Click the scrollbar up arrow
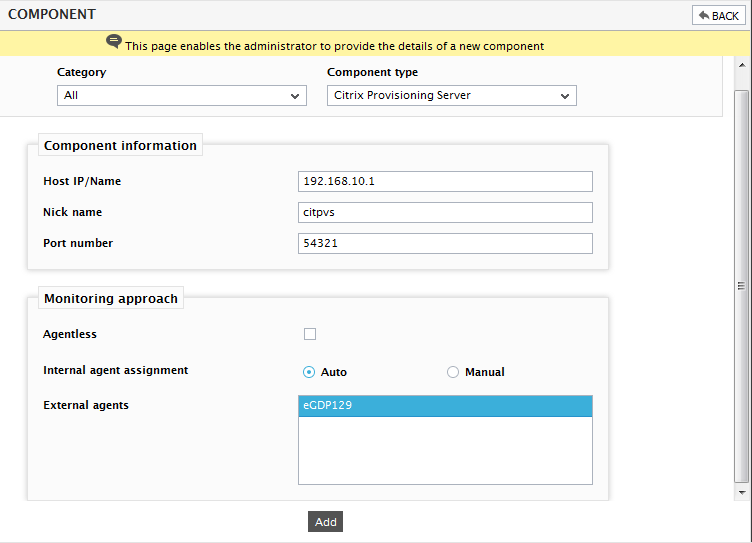The height and width of the screenshot is (543, 752). tap(742, 65)
